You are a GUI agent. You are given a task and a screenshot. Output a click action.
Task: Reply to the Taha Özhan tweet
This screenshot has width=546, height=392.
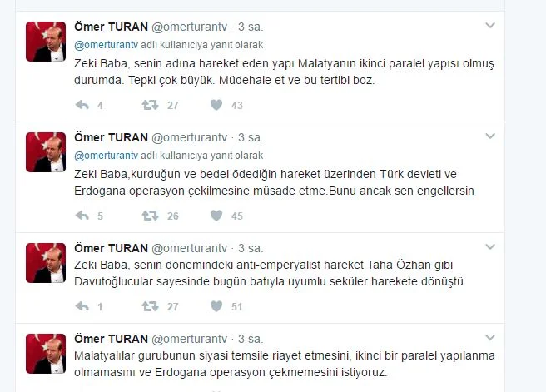click(x=82, y=306)
